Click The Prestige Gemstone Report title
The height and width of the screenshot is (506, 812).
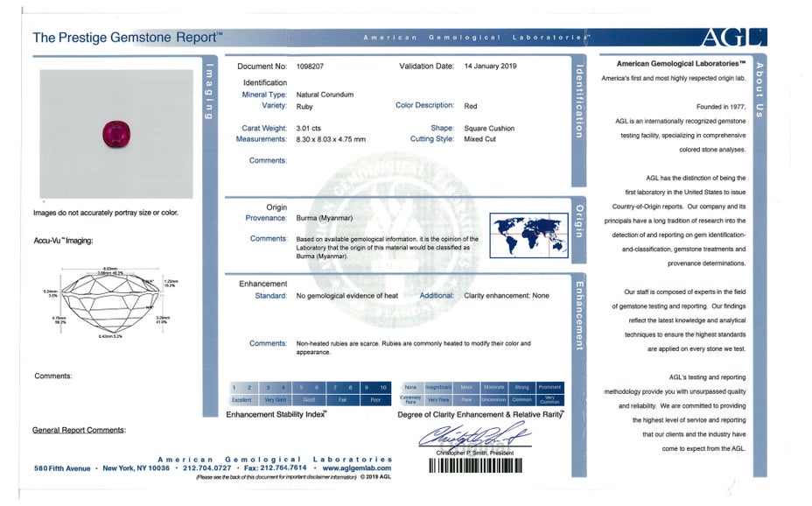coord(128,38)
